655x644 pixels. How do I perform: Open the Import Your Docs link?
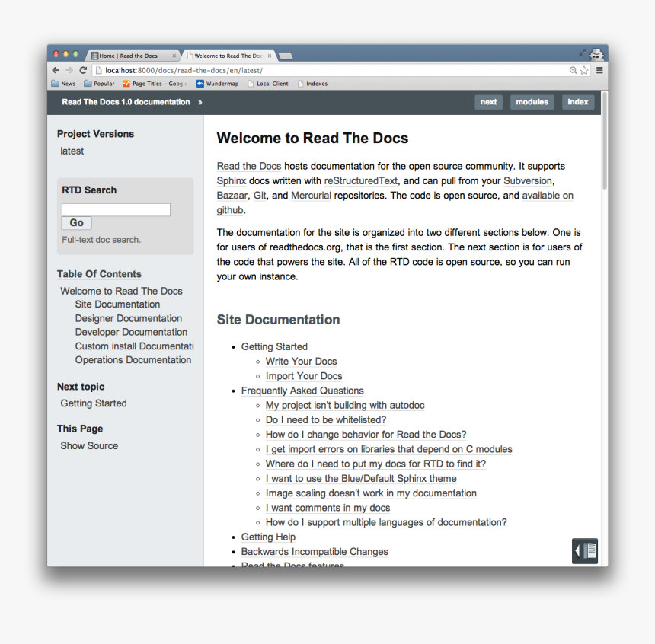click(304, 376)
